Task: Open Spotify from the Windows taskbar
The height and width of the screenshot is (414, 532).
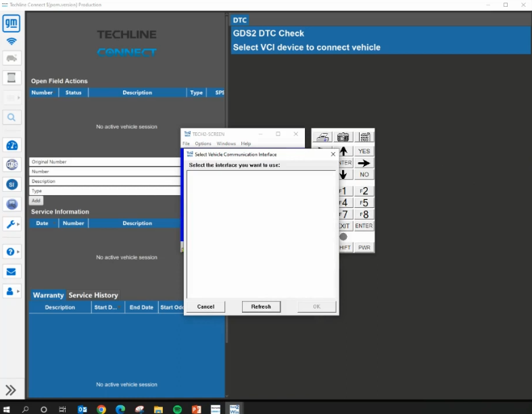Action: (x=178, y=409)
